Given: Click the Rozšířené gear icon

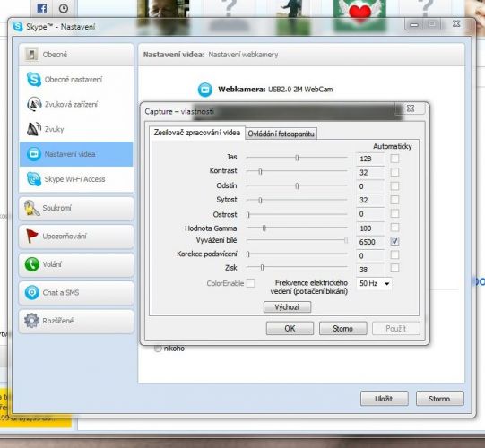Looking at the screenshot, I should 31,321.
